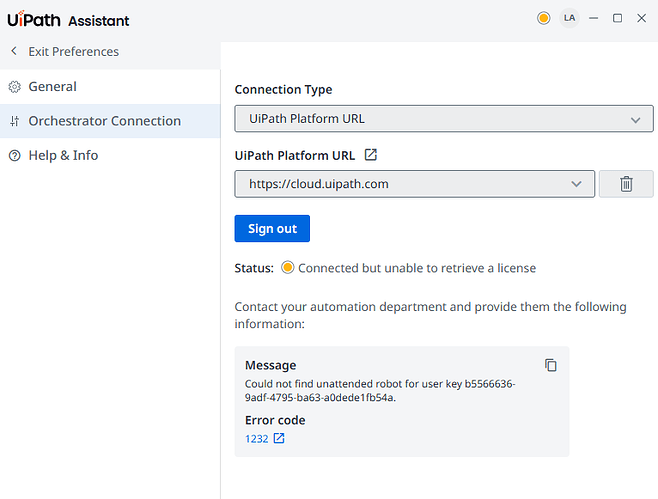Image resolution: width=658 pixels, height=499 pixels.
Task: Open the LA user profile avatar
Action: tap(569, 18)
